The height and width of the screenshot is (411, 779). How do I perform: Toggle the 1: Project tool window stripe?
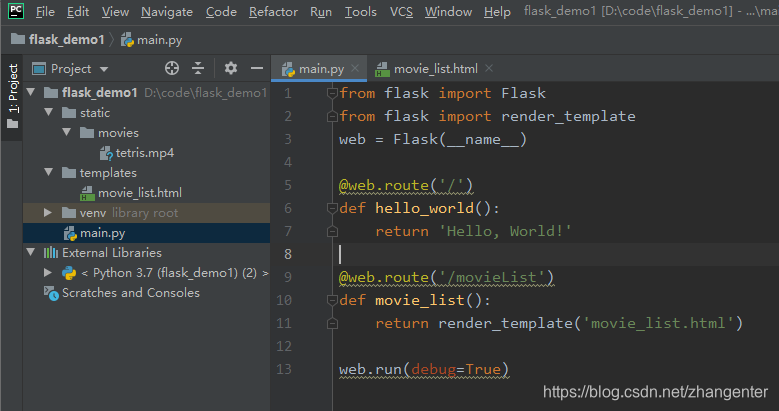coord(12,96)
